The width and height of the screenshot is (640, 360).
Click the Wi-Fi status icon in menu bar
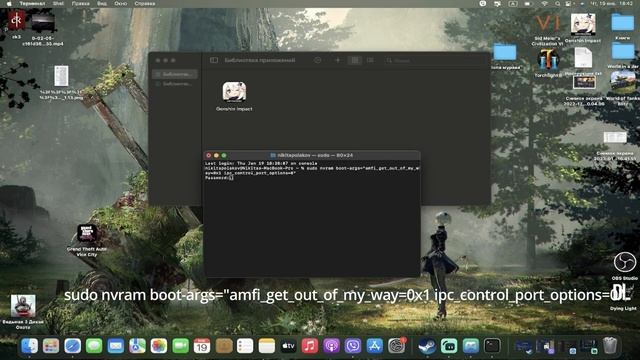[544, 3]
